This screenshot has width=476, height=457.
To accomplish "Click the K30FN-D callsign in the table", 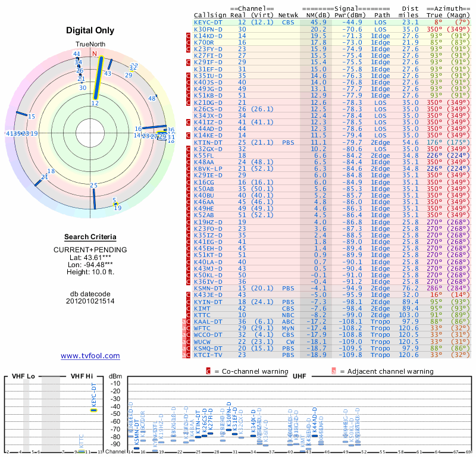I will point(208,29).
